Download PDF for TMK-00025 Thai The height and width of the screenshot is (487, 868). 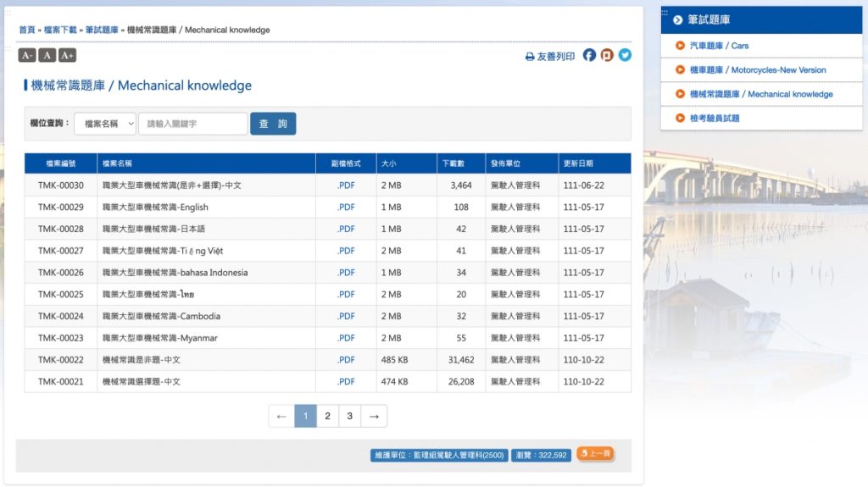(x=346, y=295)
